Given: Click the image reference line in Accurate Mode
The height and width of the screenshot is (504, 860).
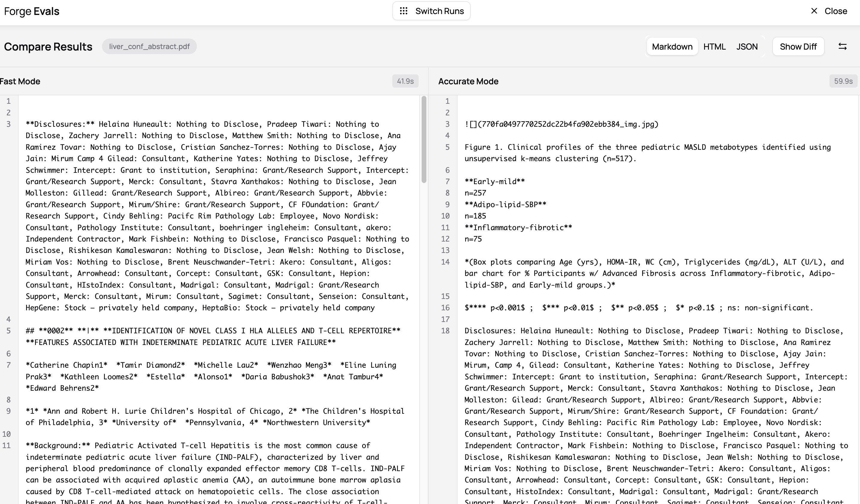Looking at the screenshot, I should click(x=561, y=124).
